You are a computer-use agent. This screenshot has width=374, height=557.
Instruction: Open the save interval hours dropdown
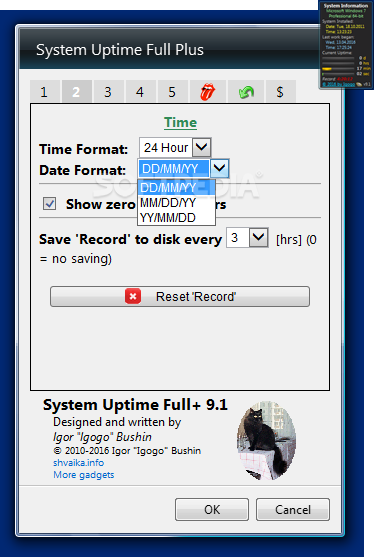click(x=258, y=238)
